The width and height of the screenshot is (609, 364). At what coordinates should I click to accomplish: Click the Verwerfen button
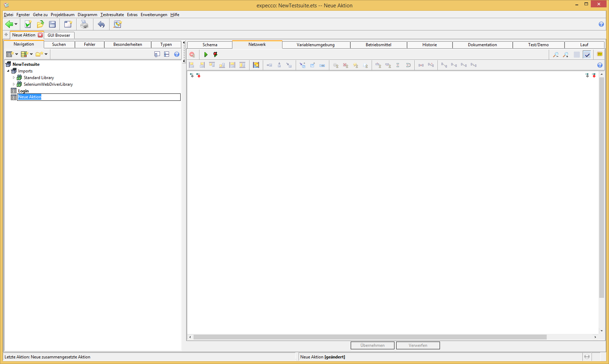418,345
